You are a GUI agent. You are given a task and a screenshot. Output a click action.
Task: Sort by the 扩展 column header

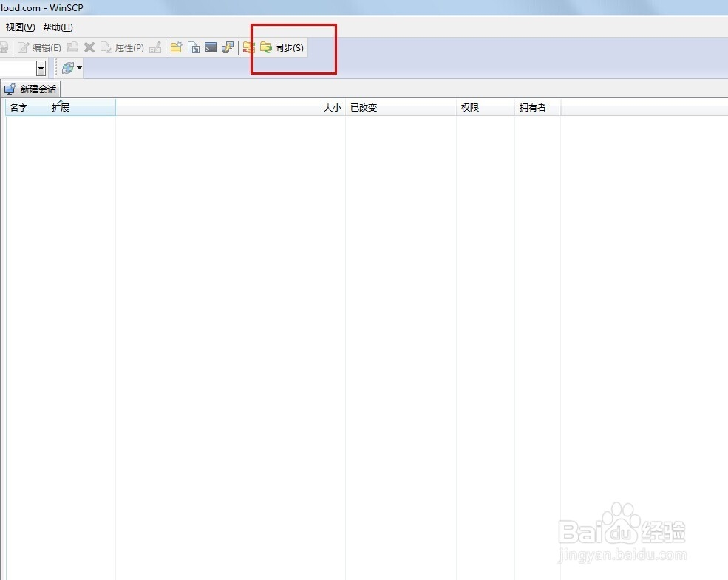point(61,108)
